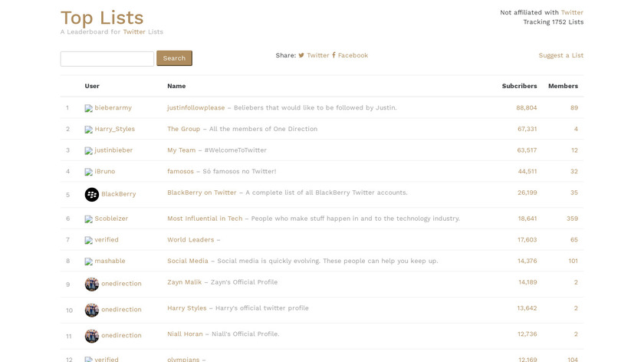Viewport: 644px width, 362px height.
Task: Click the Subscribers column header
Action: pos(519,86)
